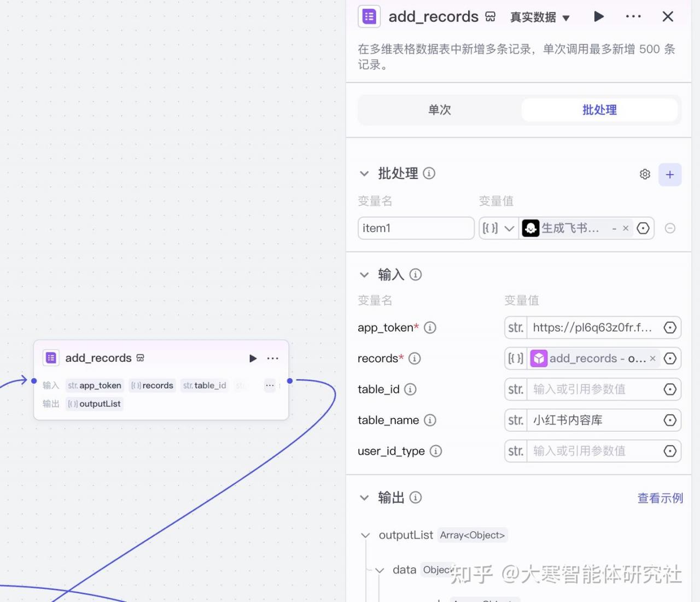Open the three-dot menu in panel header
The width and height of the screenshot is (700, 602).
pos(633,16)
